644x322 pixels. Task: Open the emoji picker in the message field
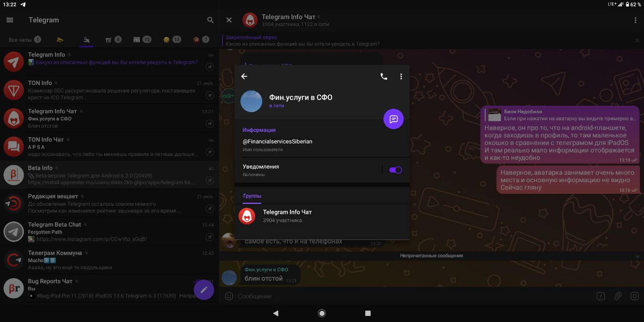pyautogui.click(x=229, y=296)
